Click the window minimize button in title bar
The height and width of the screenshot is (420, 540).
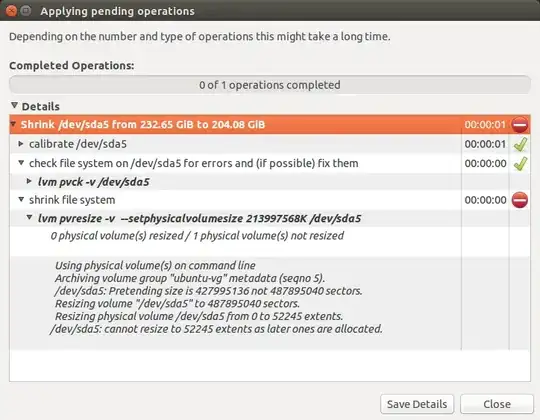tap(26, 11)
